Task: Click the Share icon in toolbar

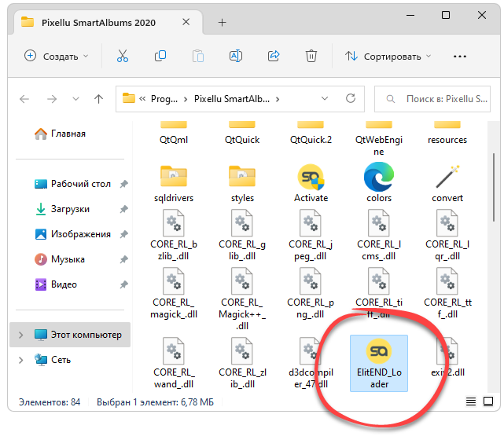Action: (x=274, y=56)
